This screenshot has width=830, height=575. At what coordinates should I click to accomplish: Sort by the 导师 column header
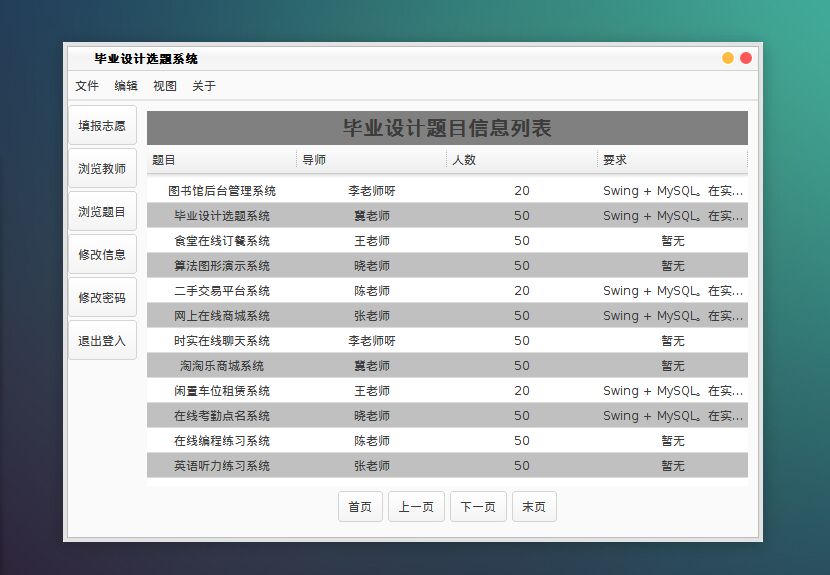(372, 159)
